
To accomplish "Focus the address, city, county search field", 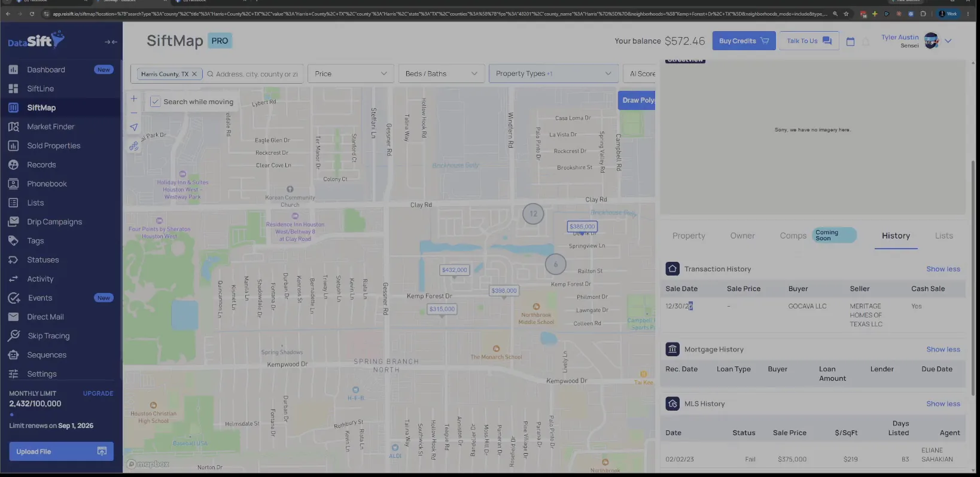I will pyautogui.click(x=257, y=74).
